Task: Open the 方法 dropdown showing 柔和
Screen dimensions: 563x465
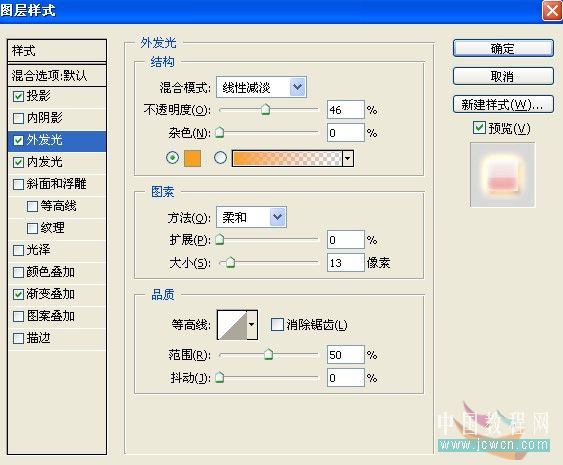Action: 251,217
